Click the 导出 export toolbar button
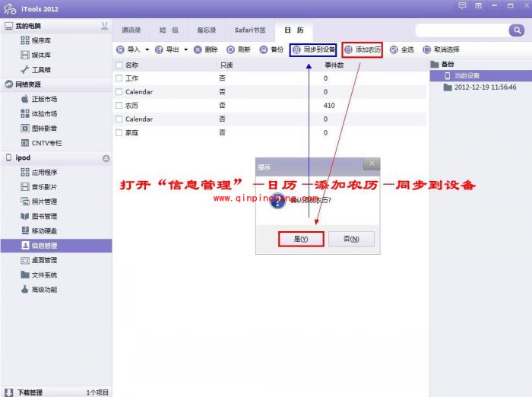The width and height of the screenshot is (532, 397). tap(167, 49)
